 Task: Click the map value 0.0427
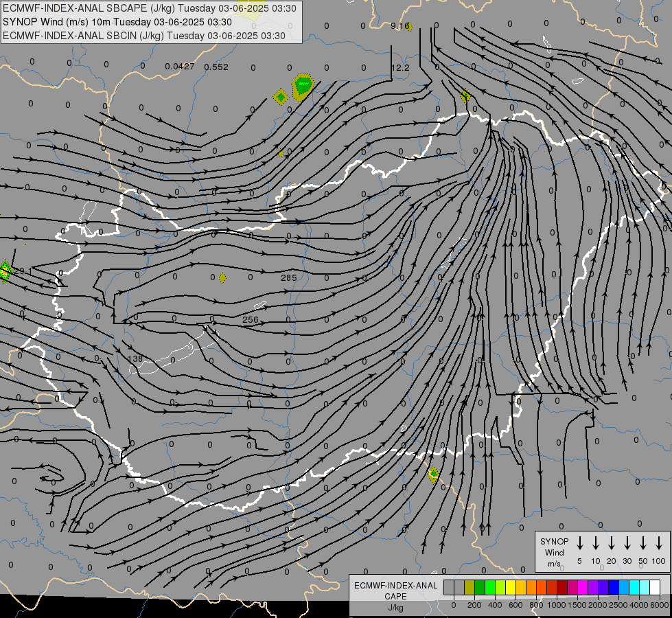[180, 67]
